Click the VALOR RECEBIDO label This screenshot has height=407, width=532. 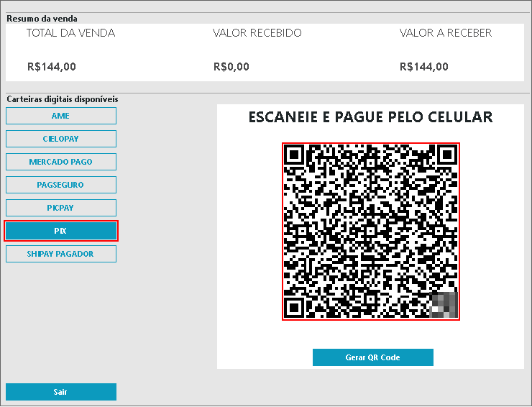(x=257, y=33)
